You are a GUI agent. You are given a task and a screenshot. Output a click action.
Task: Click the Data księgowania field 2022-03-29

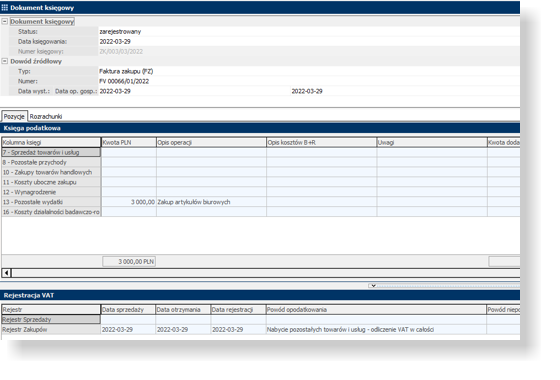[x=309, y=41]
